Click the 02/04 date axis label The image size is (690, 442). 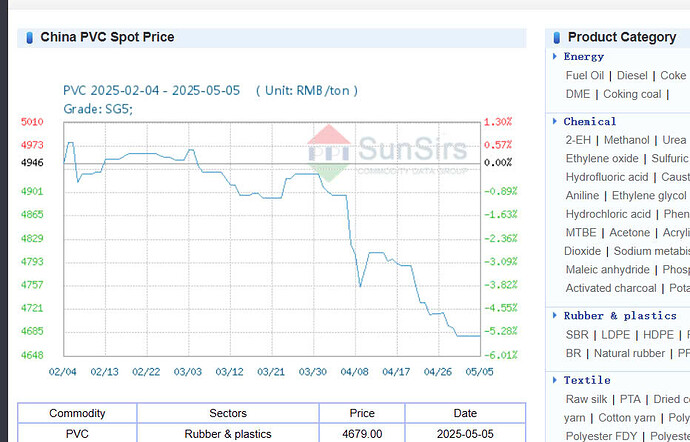coord(62,372)
